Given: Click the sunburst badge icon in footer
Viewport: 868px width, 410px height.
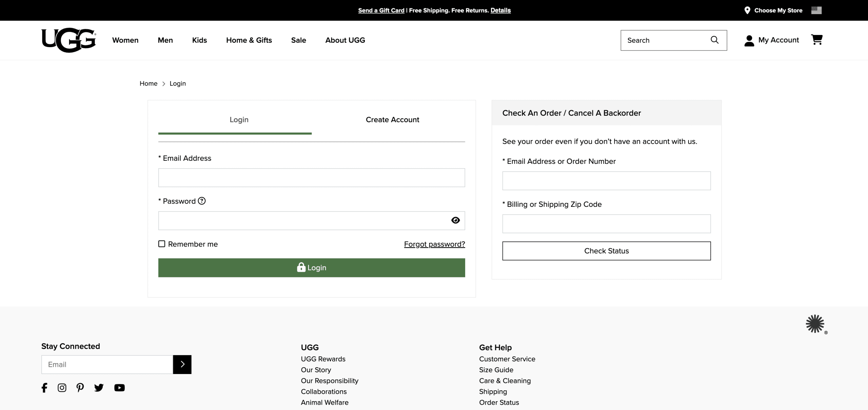Looking at the screenshot, I should 815,324.
